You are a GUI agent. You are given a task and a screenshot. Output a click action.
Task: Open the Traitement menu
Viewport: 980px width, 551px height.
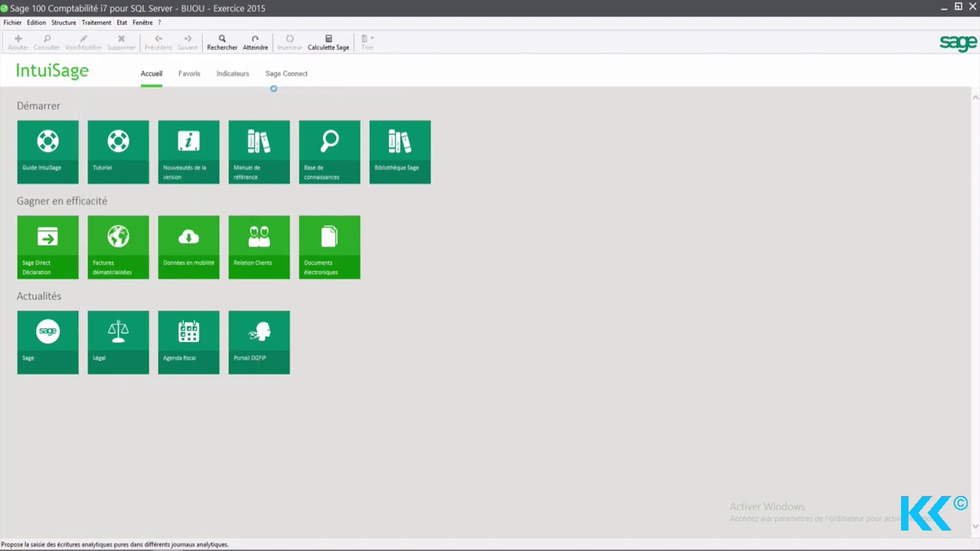96,23
